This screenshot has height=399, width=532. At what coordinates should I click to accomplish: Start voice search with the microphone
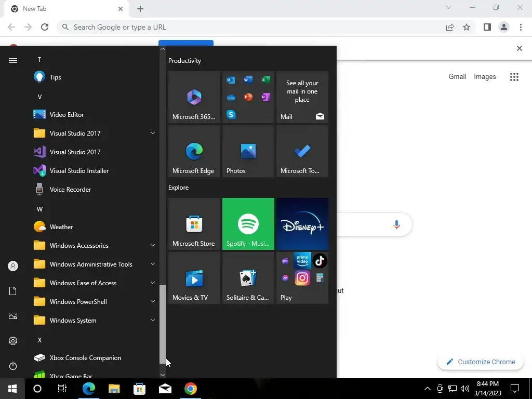(x=396, y=224)
